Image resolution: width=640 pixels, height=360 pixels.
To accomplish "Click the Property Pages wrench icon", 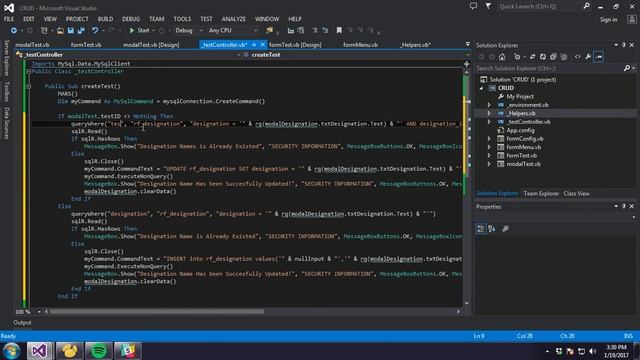I will coord(505,229).
